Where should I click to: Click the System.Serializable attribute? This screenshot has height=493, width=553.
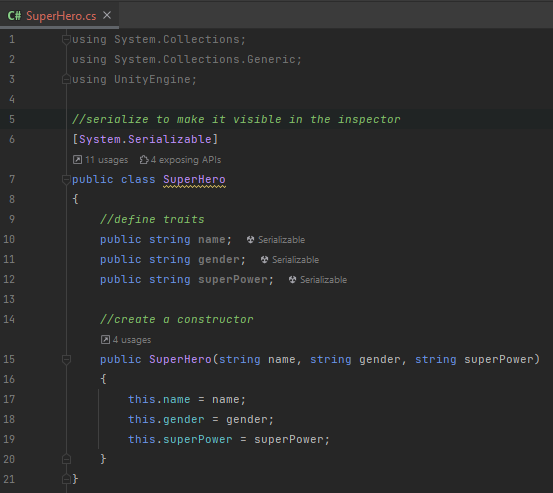[x=145, y=139]
